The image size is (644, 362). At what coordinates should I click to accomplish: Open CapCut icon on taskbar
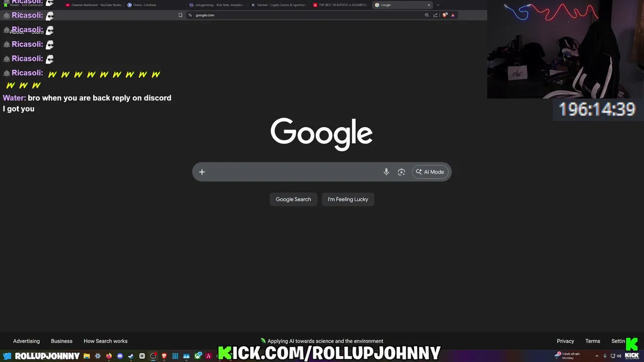(x=142, y=356)
